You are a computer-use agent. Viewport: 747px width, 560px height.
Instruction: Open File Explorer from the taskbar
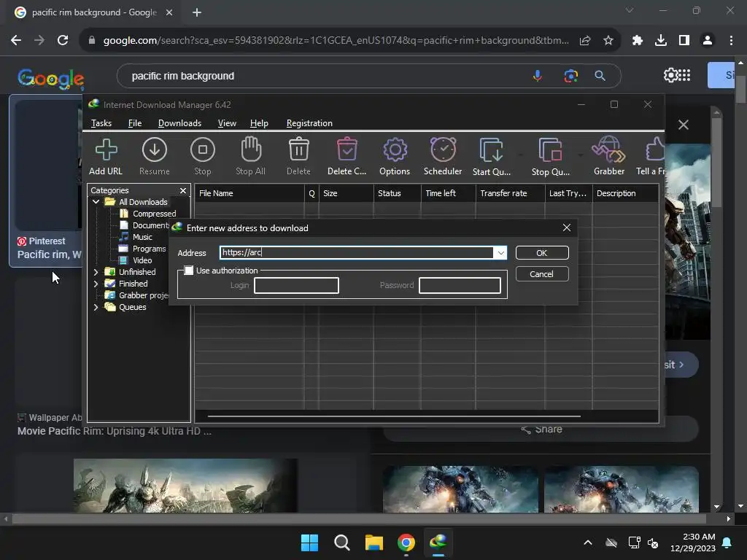tap(374, 542)
